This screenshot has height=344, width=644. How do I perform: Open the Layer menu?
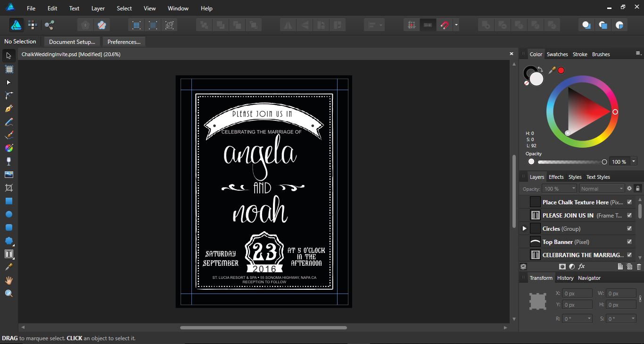(98, 8)
